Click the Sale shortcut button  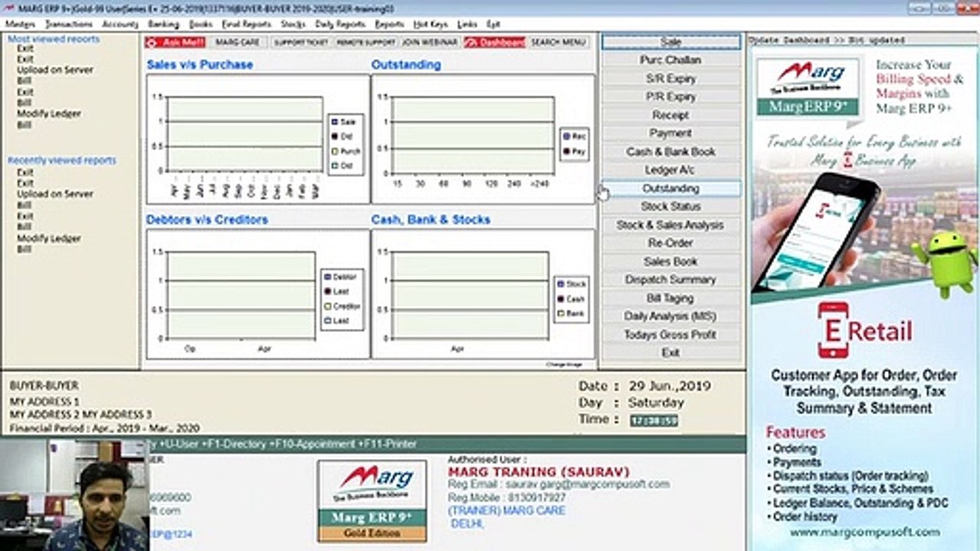[671, 42]
